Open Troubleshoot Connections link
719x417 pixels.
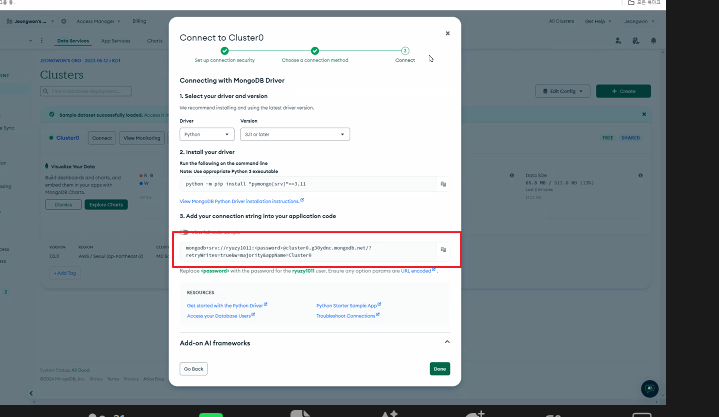(348, 316)
